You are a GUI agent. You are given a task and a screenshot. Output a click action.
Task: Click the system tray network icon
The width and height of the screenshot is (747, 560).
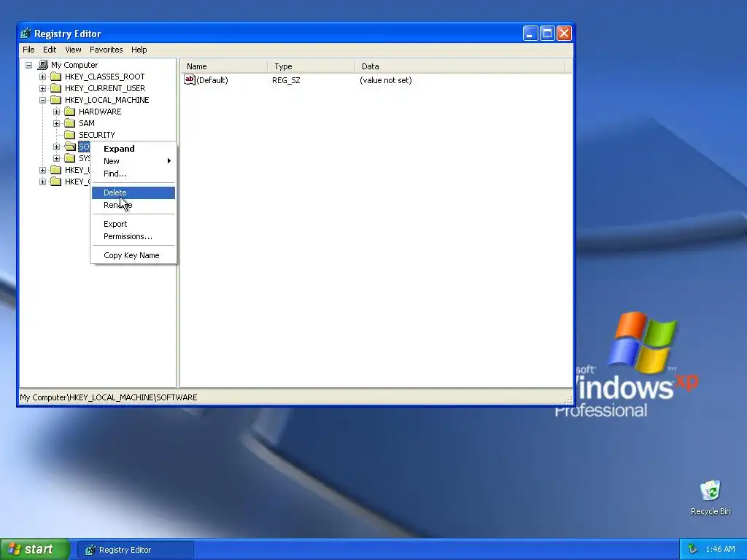[x=692, y=550]
